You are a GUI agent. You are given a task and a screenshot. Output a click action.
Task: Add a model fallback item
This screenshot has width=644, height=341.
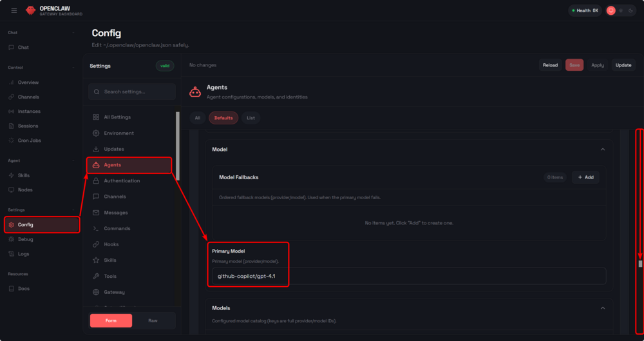[585, 177]
